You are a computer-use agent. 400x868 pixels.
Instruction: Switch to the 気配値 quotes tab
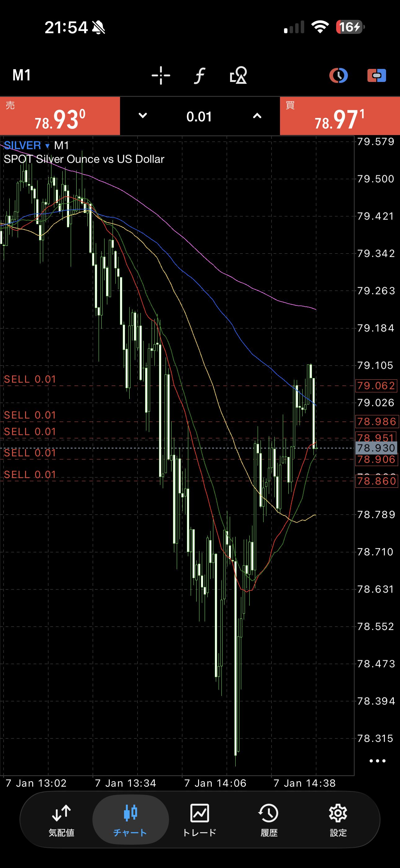tap(61, 820)
